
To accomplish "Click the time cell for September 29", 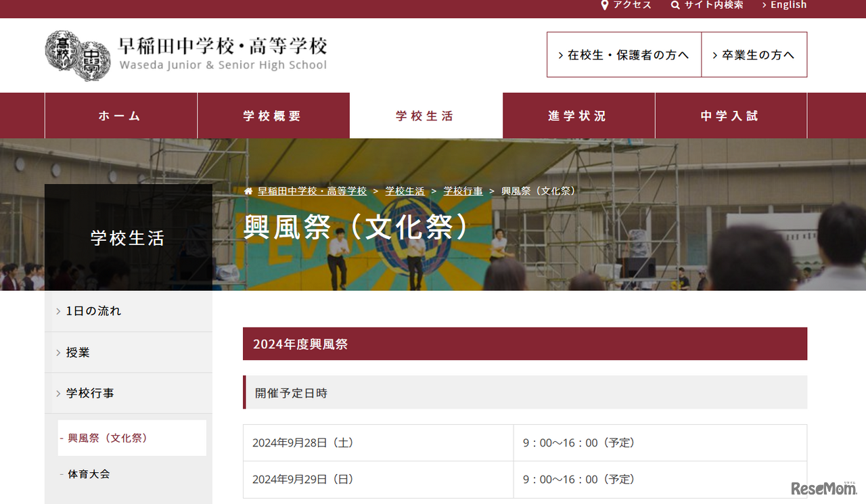I will (x=660, y=480).
